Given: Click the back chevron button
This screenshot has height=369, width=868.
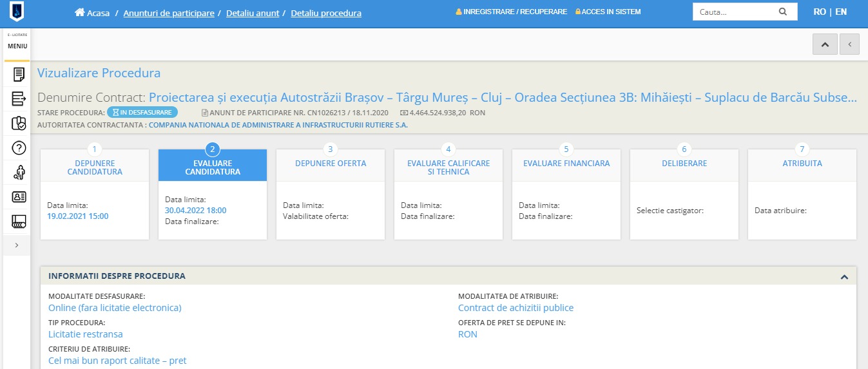Looking at the screenshot, I should pyautogui.click(x=849, y=44).
